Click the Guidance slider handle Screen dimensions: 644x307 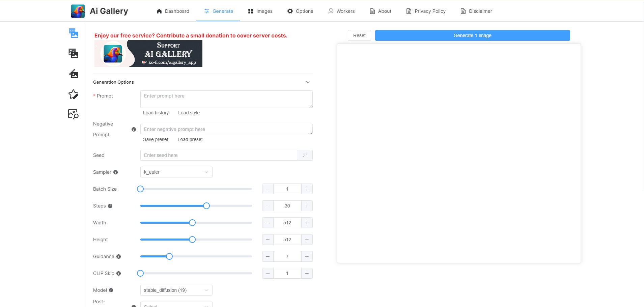point(169,256)
